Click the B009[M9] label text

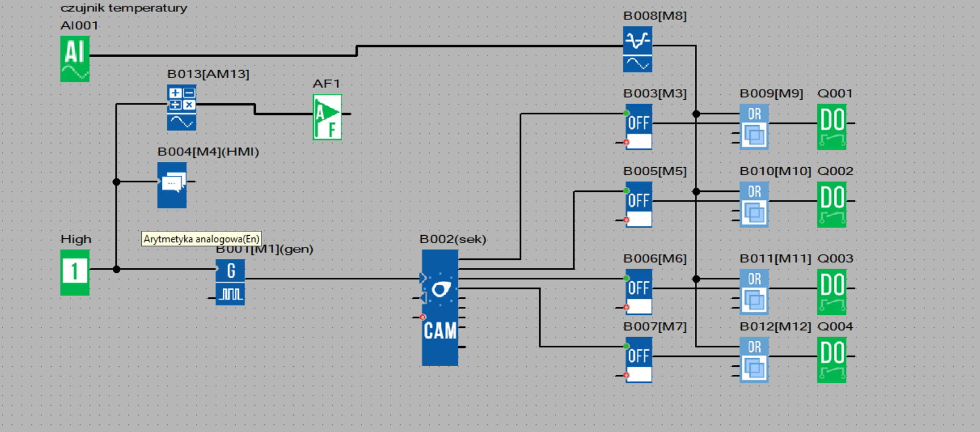771,93
